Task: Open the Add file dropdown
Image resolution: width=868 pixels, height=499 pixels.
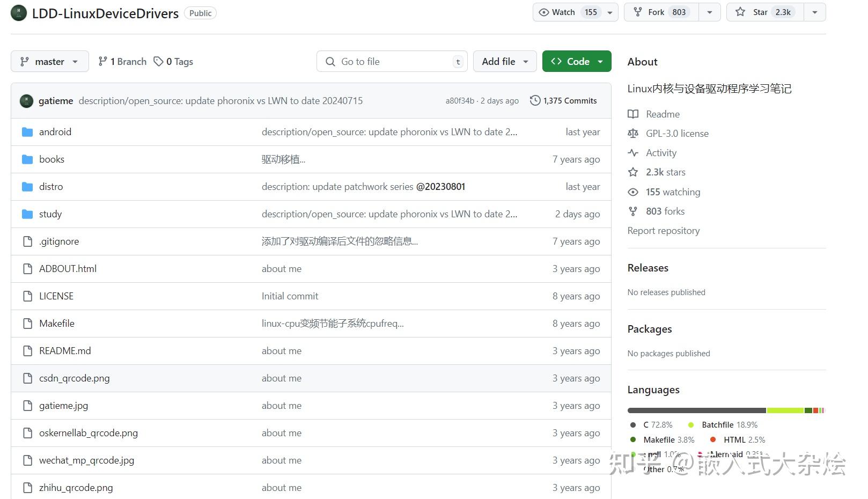Action: [x=504, y=61]
